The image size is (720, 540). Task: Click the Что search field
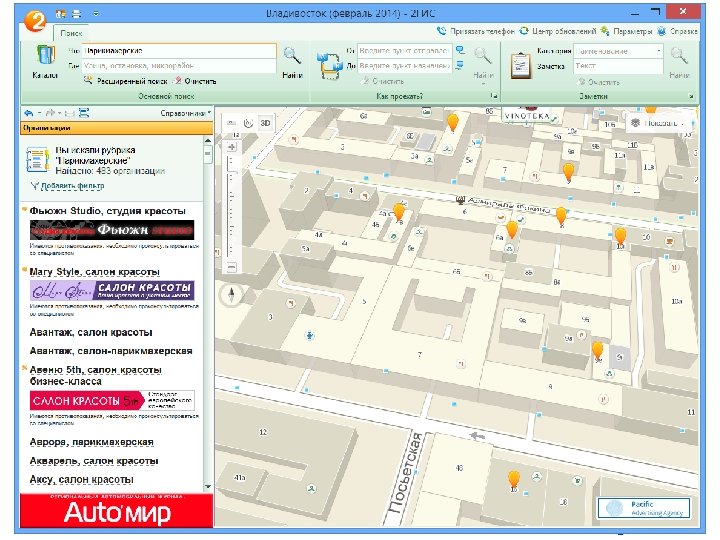(180, 51)
